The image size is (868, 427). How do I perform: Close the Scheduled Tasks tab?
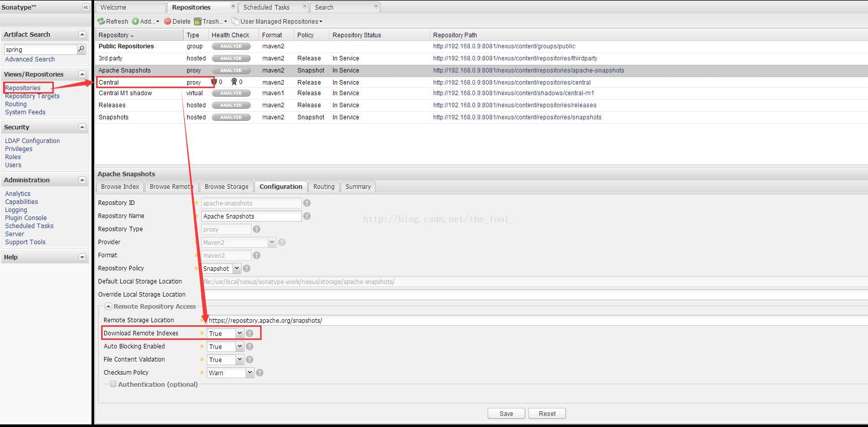[x=304, y=6]
